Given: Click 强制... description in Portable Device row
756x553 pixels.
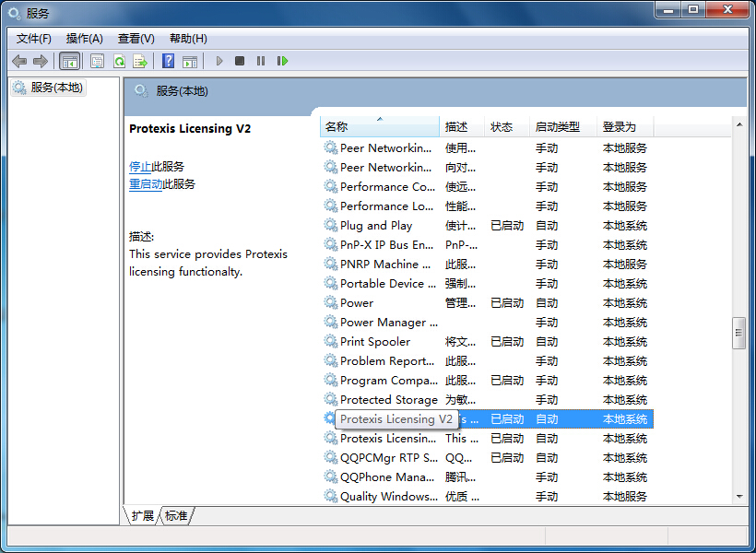Looking at the screenshot, I should pos(460,284).
